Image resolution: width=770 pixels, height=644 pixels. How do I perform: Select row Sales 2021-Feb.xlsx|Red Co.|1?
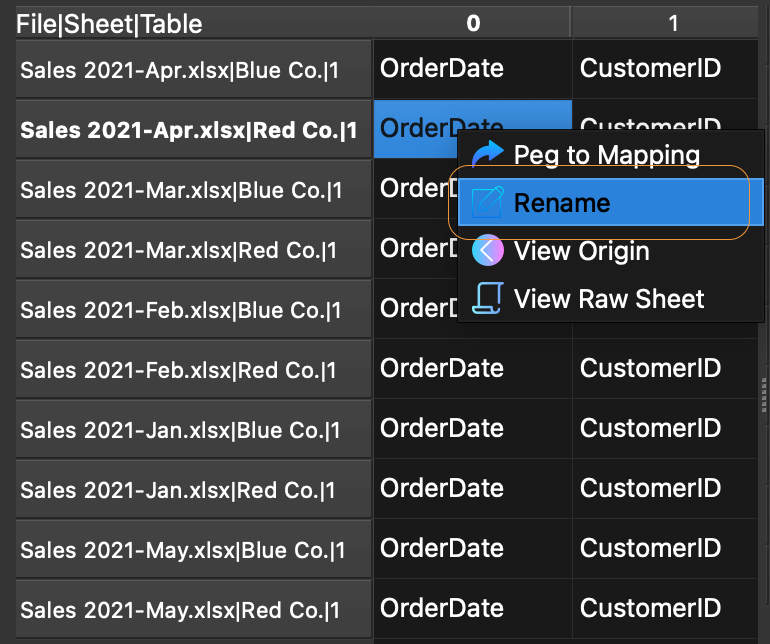[x=193, y=369]
